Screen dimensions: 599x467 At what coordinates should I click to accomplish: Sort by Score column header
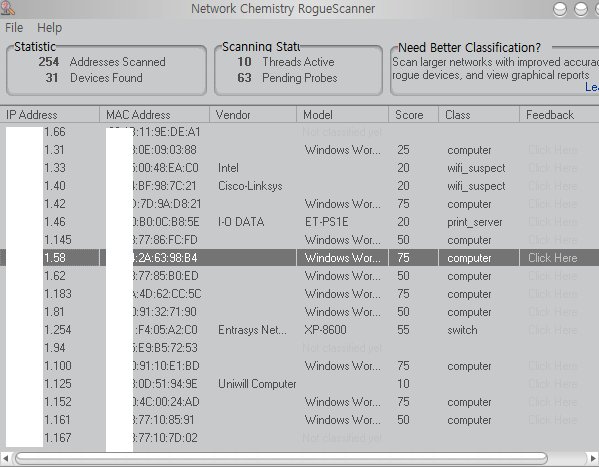(x=413, y=115)
